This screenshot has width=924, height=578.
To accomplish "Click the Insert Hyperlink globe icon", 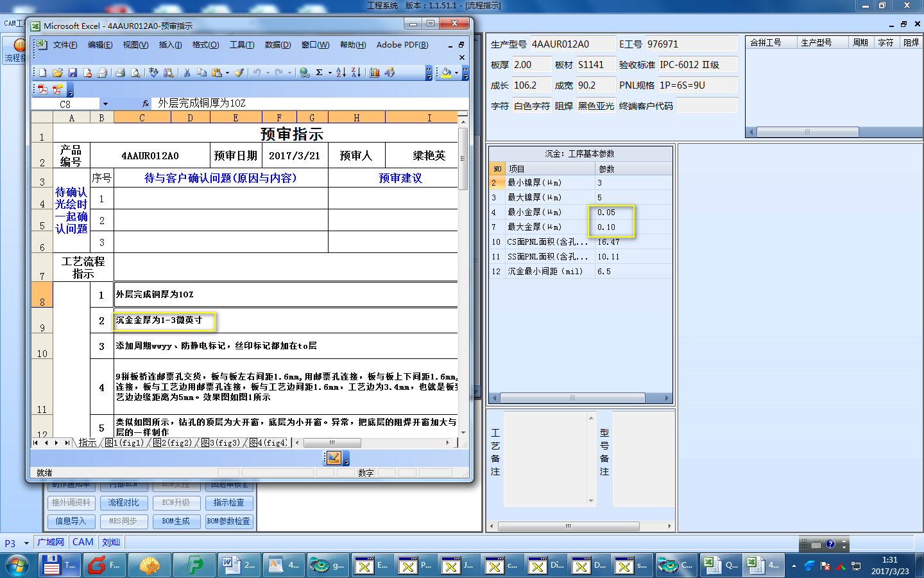I will [305, 73].
